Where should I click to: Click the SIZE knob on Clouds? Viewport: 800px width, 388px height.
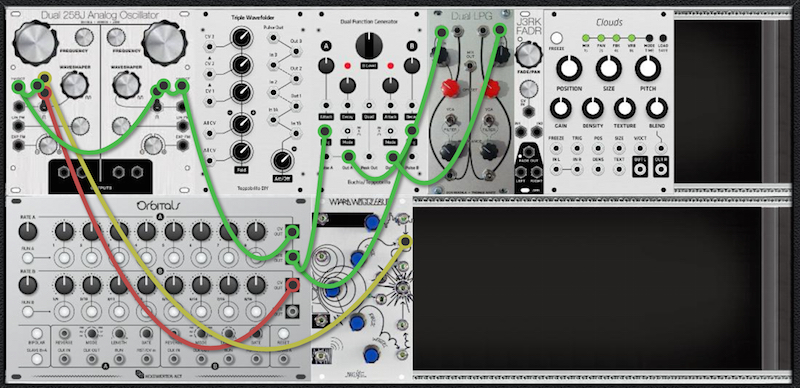pos(609,68)
